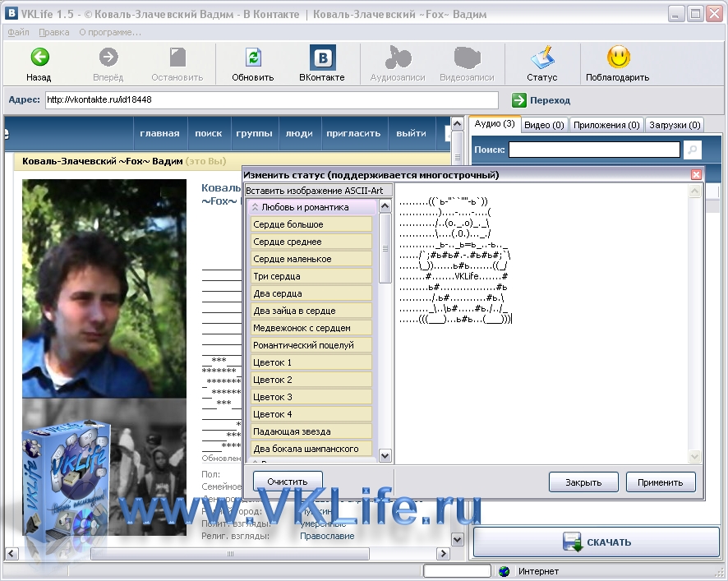This screenshot has height=581, width=728.
Task: Click the Status pencil icon
Action: pos(541,58)
